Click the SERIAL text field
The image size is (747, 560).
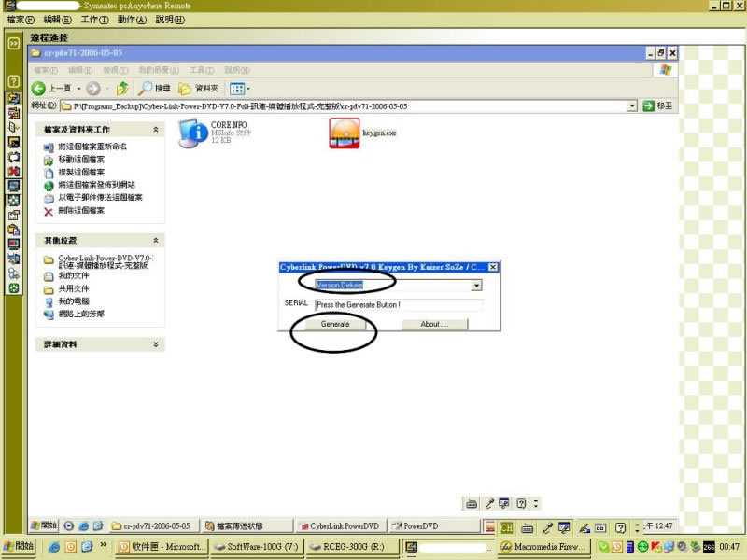pos(399,305)
